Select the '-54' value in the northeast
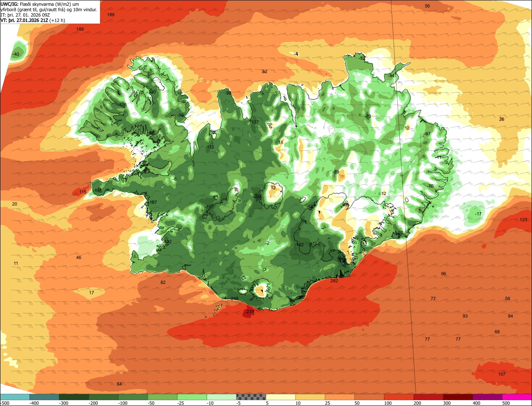The width and height of the screenshot is (532, 406). [x=391, y=76]
